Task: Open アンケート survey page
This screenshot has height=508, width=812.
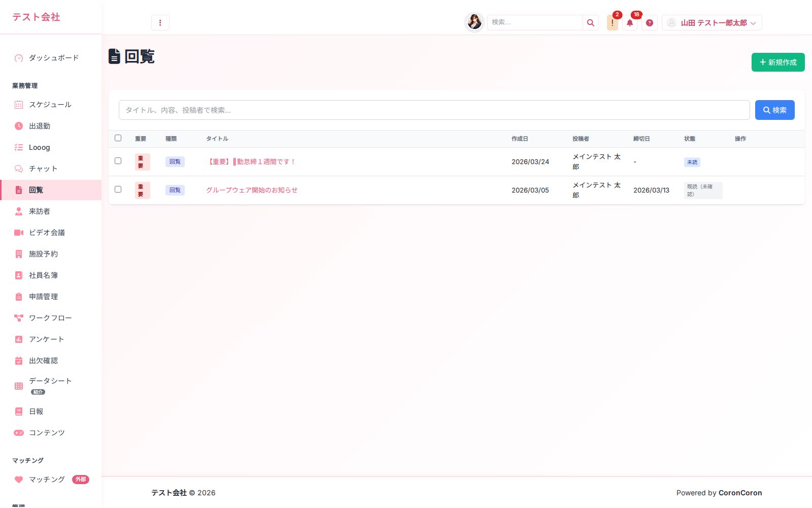Action: (x=51, y=339)
